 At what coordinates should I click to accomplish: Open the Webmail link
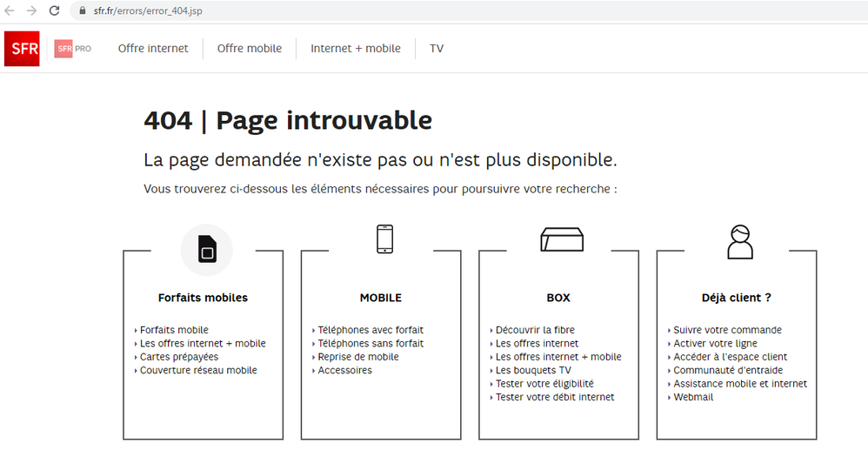coord(693,397)
